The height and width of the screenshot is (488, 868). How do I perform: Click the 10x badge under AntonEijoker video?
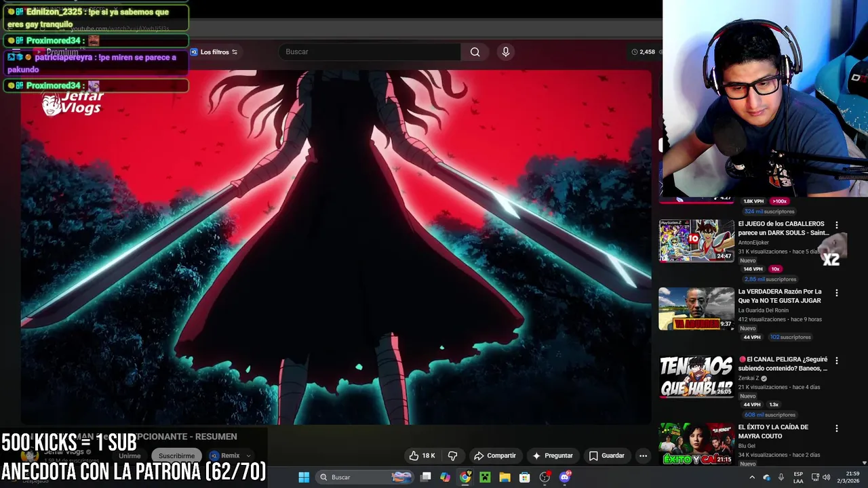[x=775, y=269]
